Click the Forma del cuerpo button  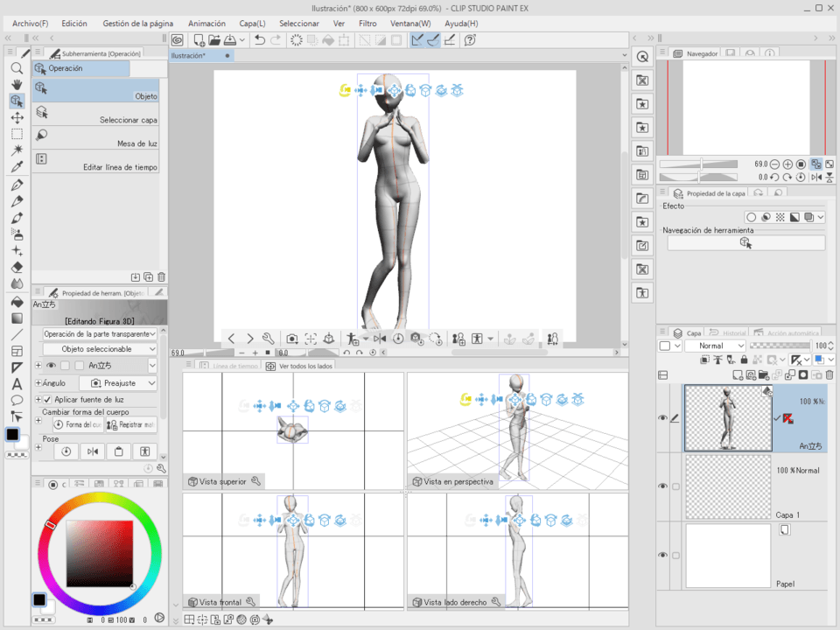pyautogui.click(x=78, y=424)
